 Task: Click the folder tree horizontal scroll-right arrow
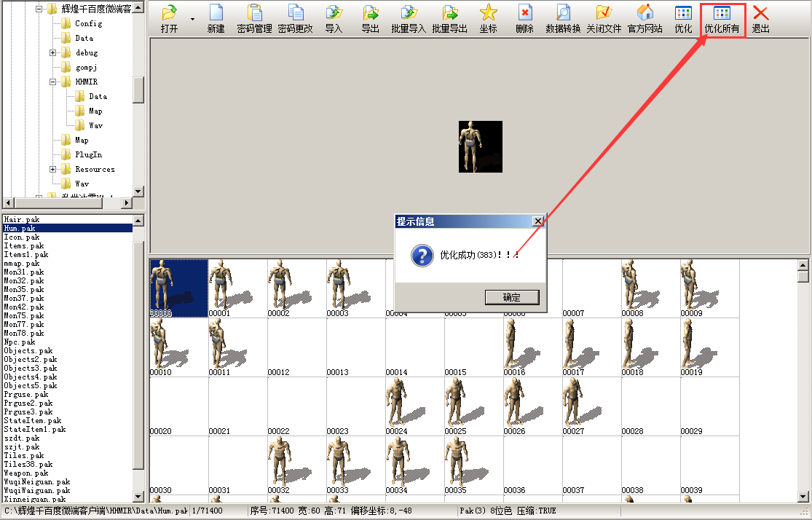click(127, 203)
